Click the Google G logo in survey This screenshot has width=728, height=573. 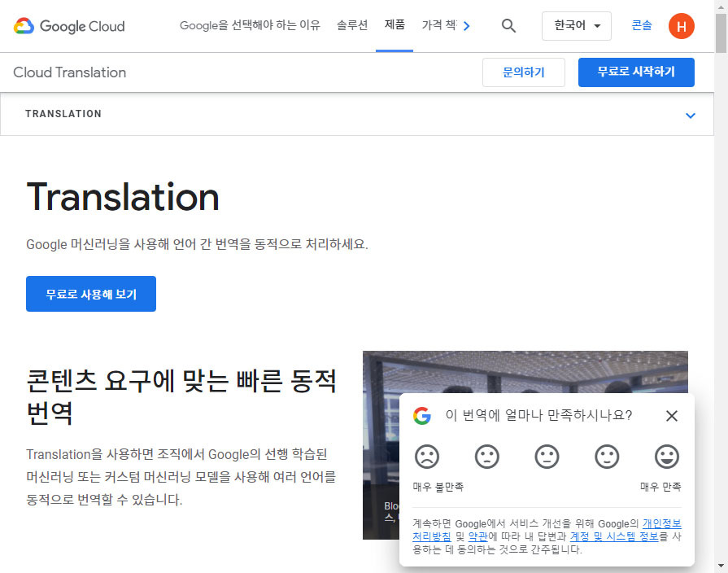[x=422, y=415]
